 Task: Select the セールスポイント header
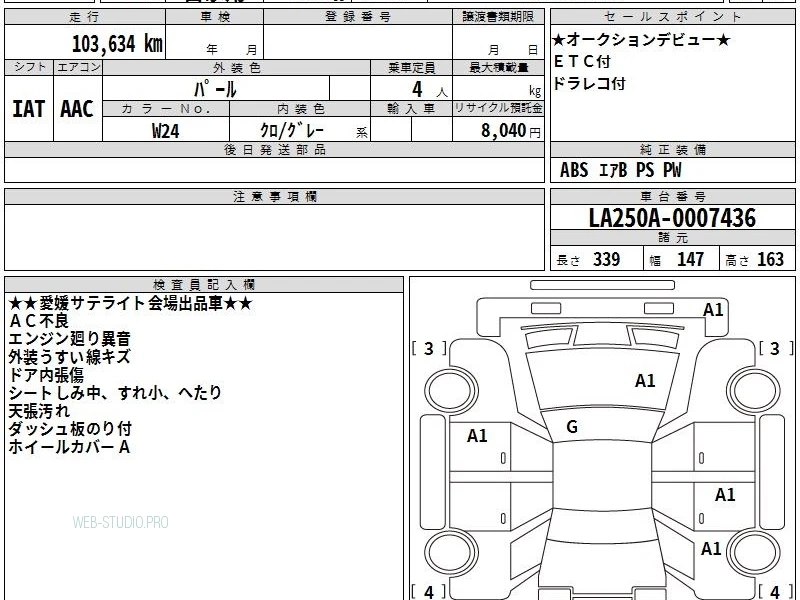tap(673, 17)
